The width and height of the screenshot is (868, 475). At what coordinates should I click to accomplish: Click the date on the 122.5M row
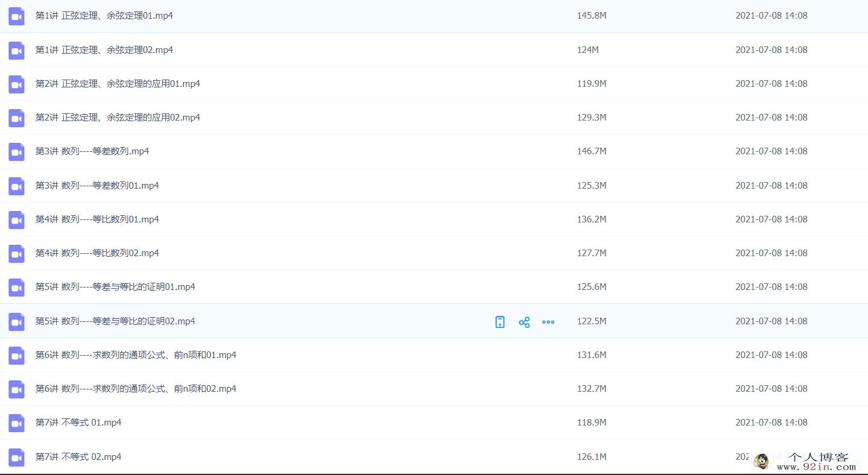[771, 321]
